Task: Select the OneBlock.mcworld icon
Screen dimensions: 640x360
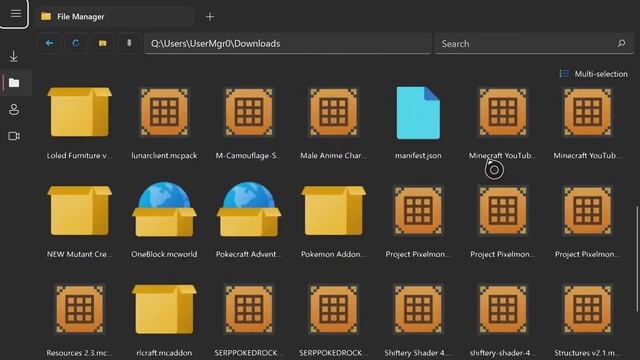Action: pos(164,209)
